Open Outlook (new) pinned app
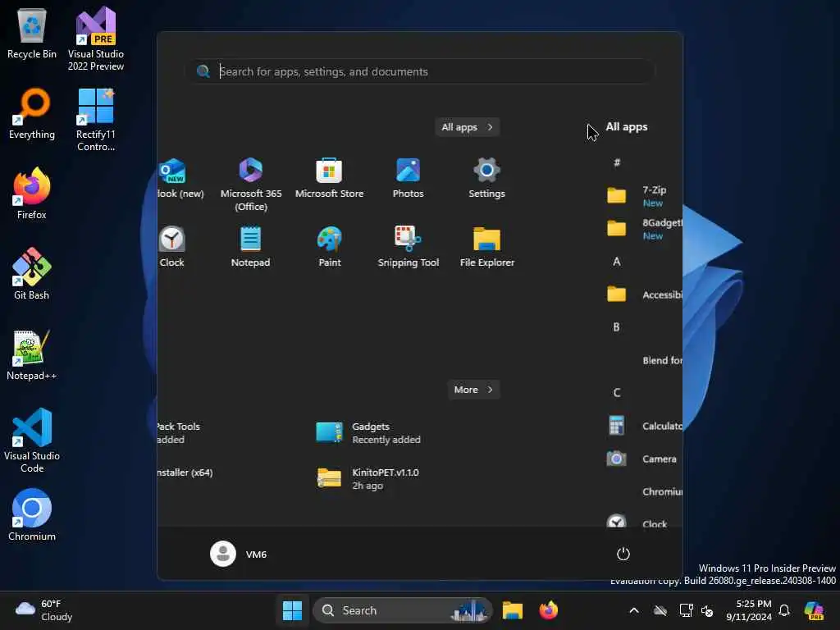This screenshot has height=630, width=840. (x=180, y=178)
